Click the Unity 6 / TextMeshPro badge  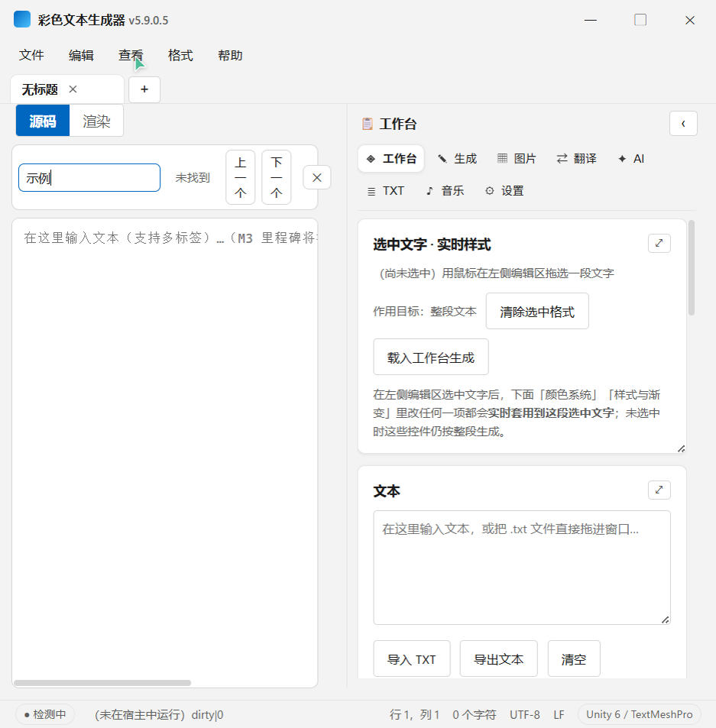(640, 714)
